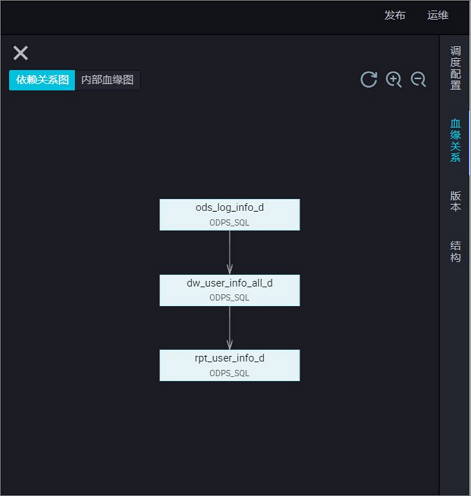Screen dimensions: 471x496
Task: Select the rpt_user_info_d node
Action: [230, 365]
